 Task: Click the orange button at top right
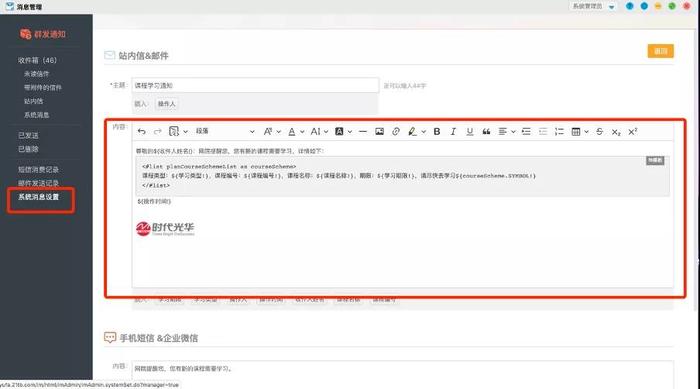[x=661, y=51]
